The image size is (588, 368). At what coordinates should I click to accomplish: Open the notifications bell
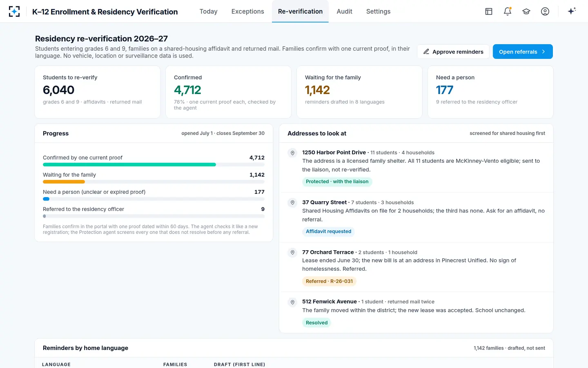508,11
